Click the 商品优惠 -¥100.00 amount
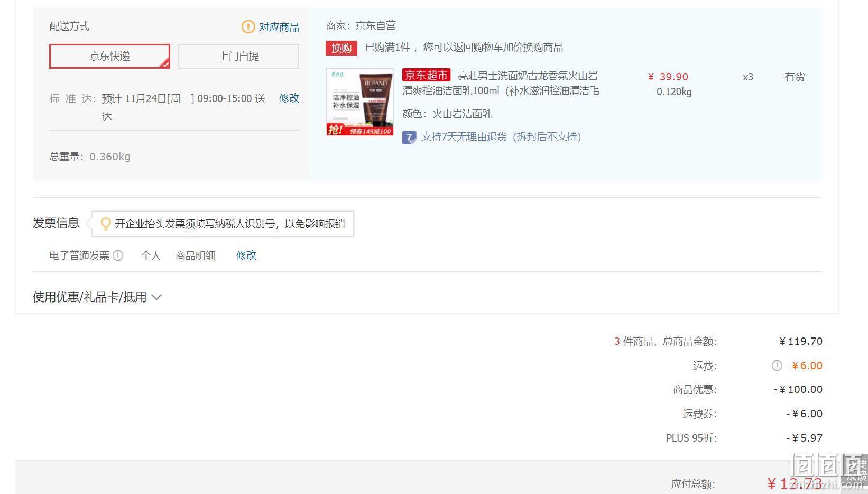The width and height of the screenshot is (868, 494). pyautogui.click(x=798, y=390)
